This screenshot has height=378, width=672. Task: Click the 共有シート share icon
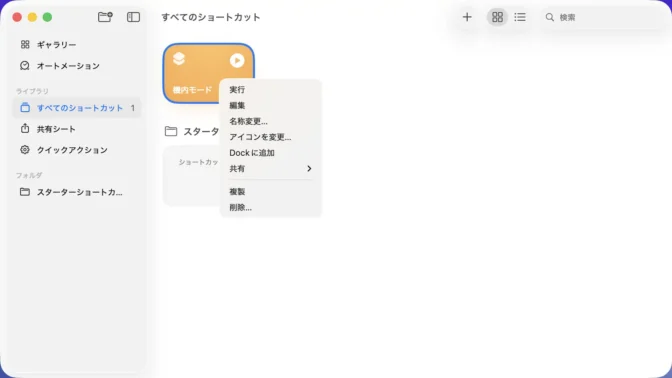pos(25,129)
